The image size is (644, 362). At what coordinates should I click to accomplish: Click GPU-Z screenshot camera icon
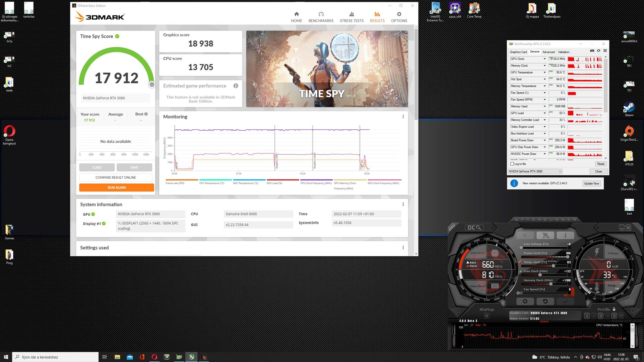pyautogui.click(x=592, y=51)
